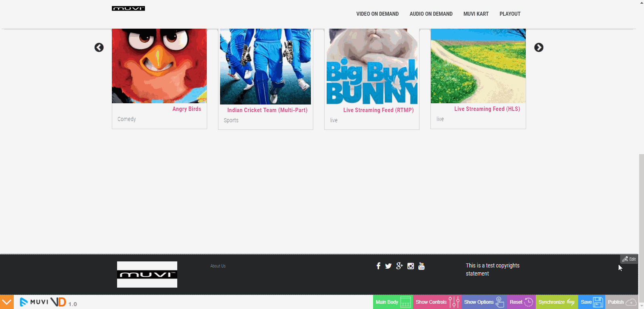Click the Synchronize button
Viewport: 644px width, 309px height.
click(x=557, y=302)
